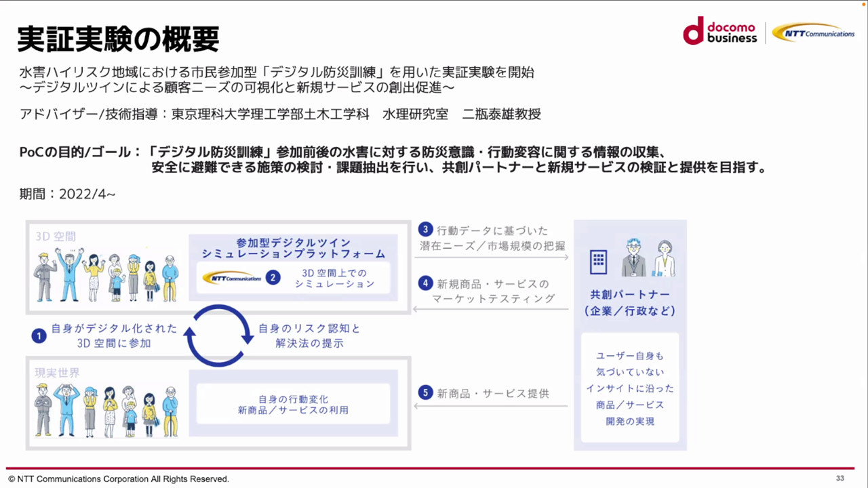The image size is (868, 488).
Task: Click the office building icon
Action: [x=598, y=262]
